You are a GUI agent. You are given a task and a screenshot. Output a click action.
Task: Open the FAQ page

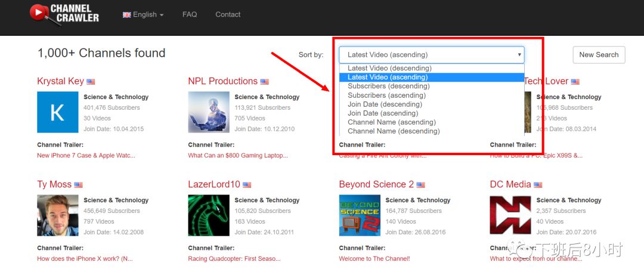[x=190, y=14]
